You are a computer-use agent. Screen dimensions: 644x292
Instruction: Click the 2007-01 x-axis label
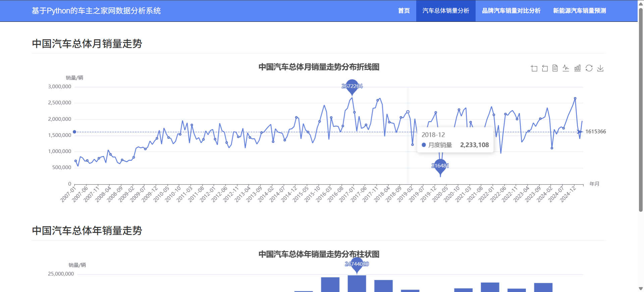pos(68,194)
